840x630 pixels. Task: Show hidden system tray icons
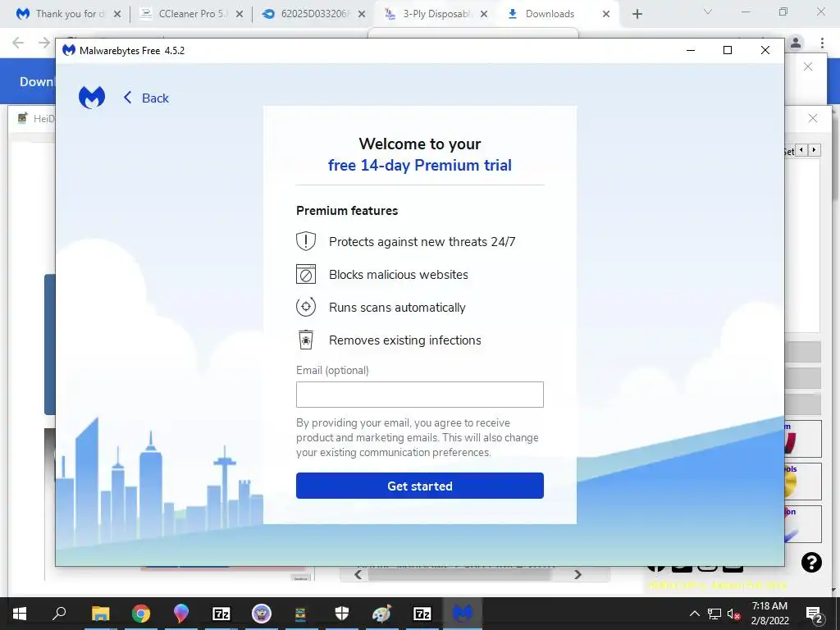(x=694, y=614)
